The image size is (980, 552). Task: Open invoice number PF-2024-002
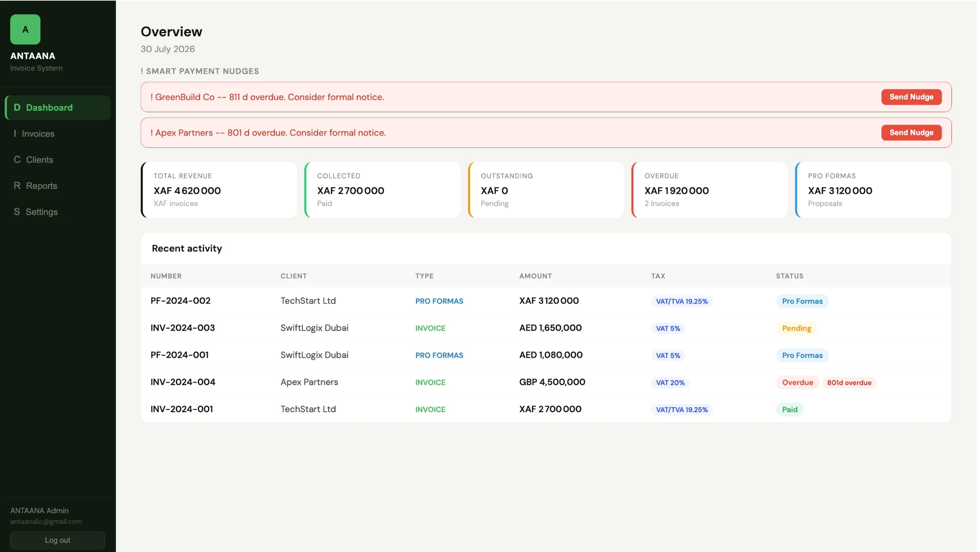pyautogui.click(x=181, y=301)
